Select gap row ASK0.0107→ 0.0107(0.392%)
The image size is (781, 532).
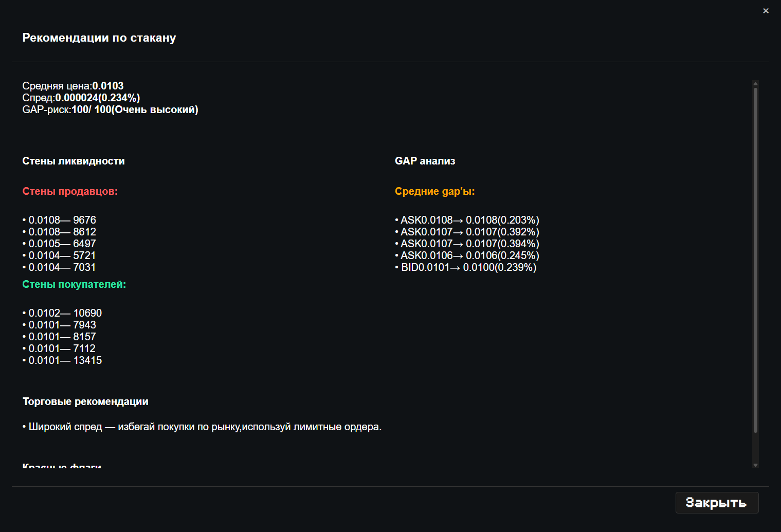pos(467,232)
